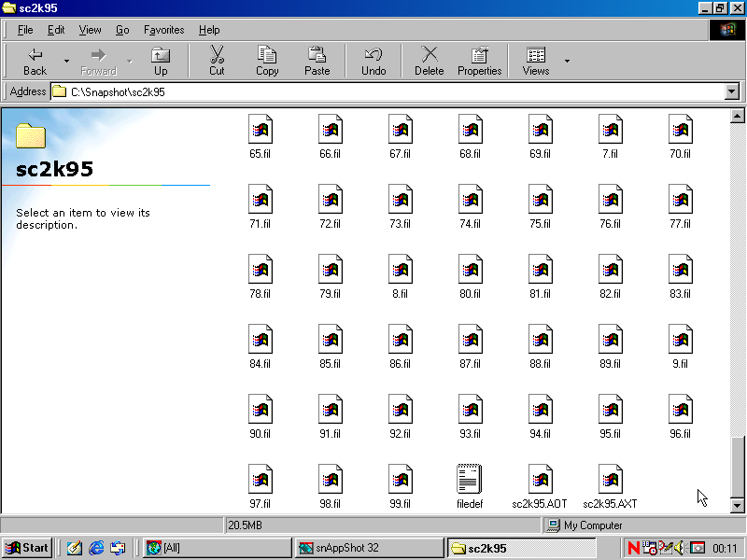The height and width of the screenshot is (560, 747).
Task: Click the 00:11 system clock
Action: click(725, 549)
